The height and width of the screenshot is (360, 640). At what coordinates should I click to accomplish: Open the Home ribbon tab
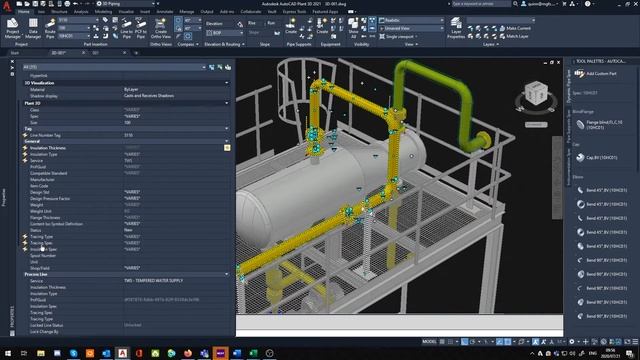[x=24, y=11]
